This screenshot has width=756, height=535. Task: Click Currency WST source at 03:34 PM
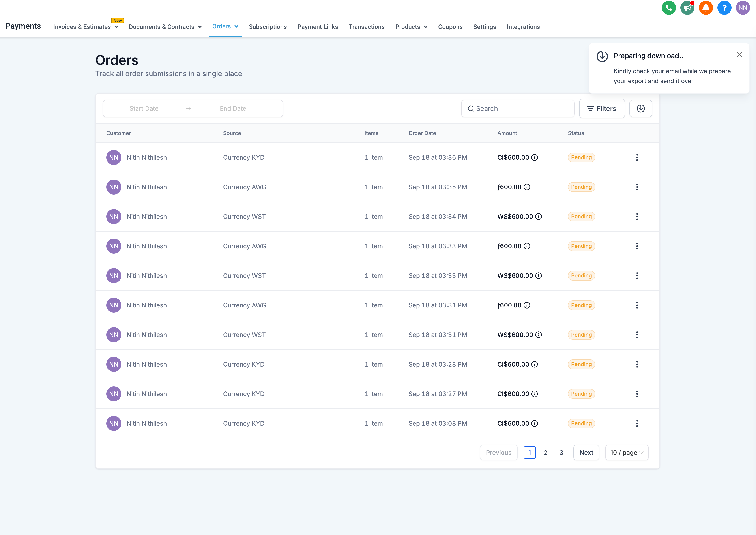tap(244, 216)
